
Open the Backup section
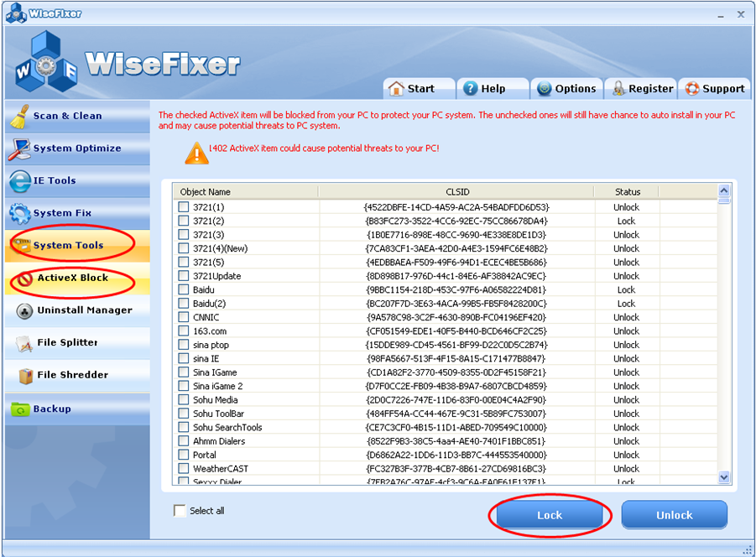click(77, 409)
